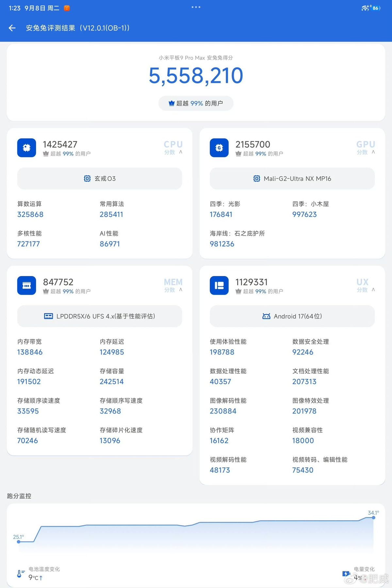This screenshot has height=588, width=392.
Task: Tap the 跑分监控 section heading
Action: click(x=19, y=496)
